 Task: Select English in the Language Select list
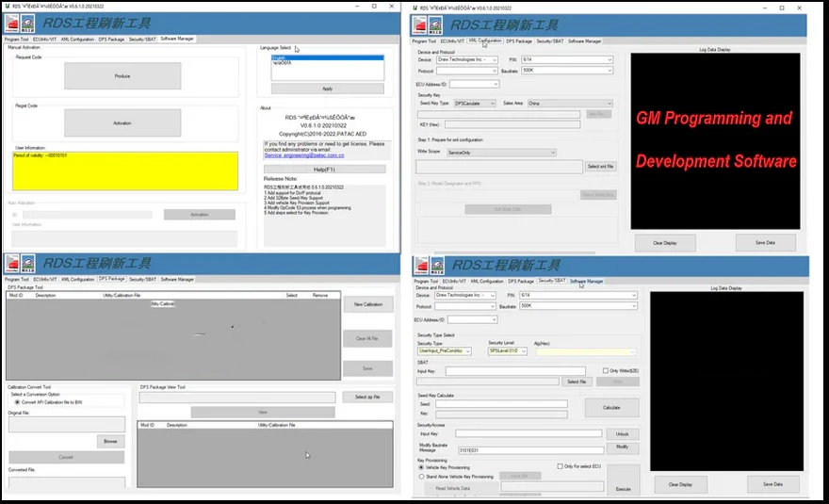pos(326,58)
